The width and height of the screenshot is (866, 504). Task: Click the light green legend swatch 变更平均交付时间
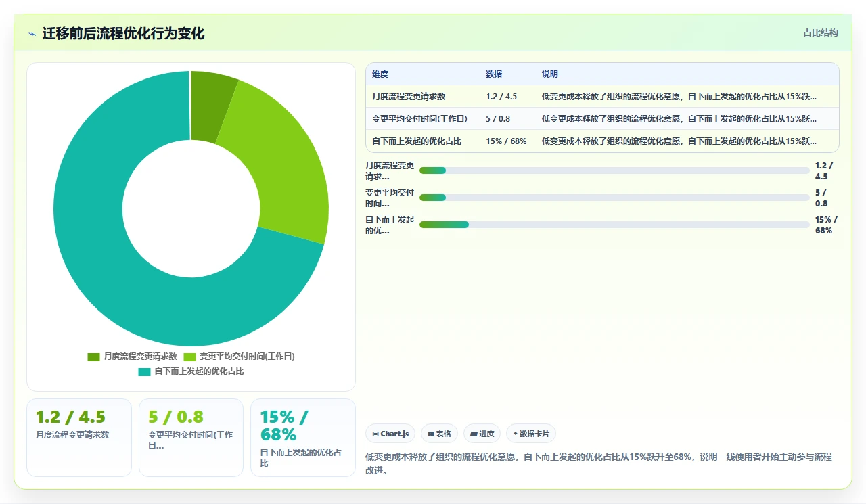coord(189,357)
